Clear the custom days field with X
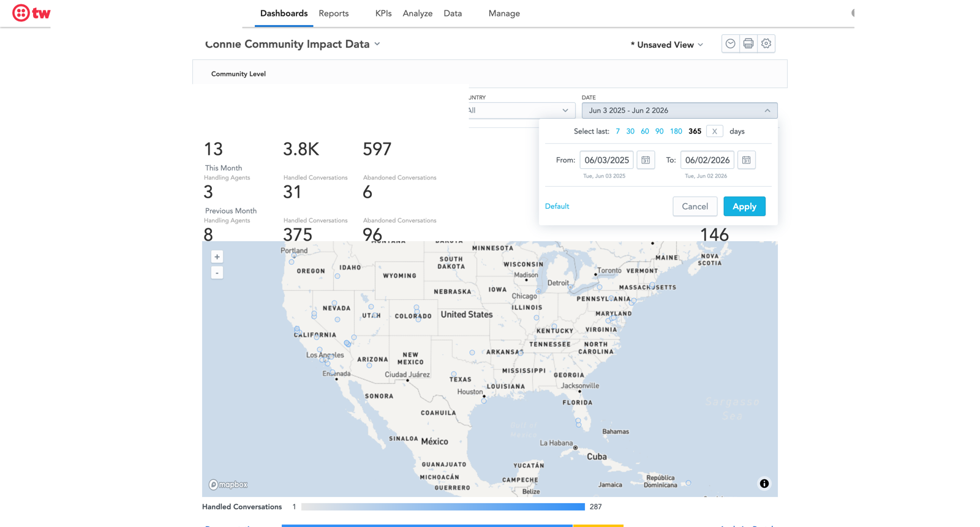980x527 pixels. tap(714, 131)
